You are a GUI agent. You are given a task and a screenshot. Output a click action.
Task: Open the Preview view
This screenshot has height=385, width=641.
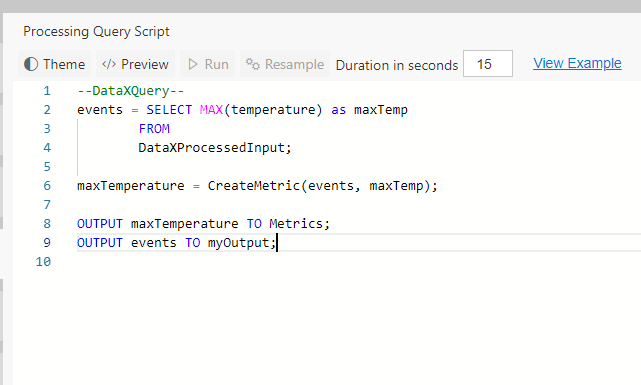coord(135,64)
